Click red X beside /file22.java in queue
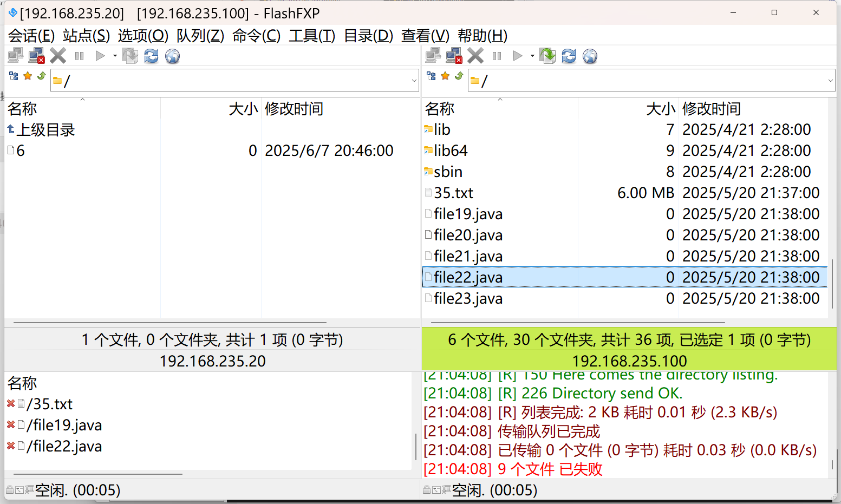This screenshot has height=504, width=841. [11, 446]
